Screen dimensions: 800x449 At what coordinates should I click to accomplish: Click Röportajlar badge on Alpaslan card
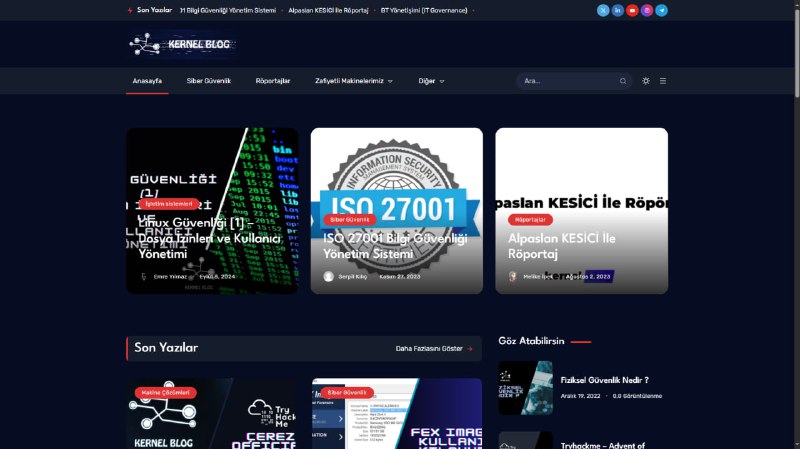(x=530, y=220)
